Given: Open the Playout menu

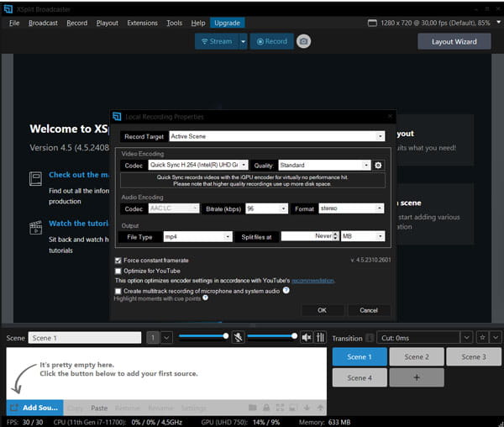Looking at the screenshot, I should (x=108, y=24).
